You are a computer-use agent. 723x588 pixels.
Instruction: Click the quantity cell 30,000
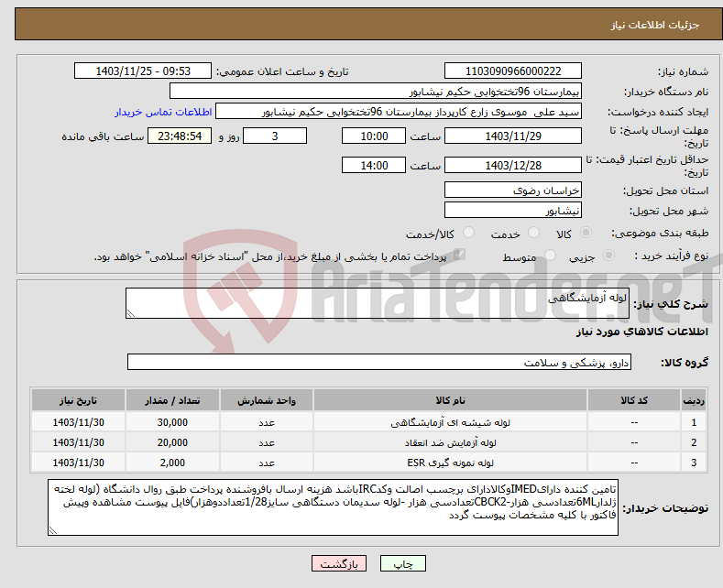(x=172, y=422)
